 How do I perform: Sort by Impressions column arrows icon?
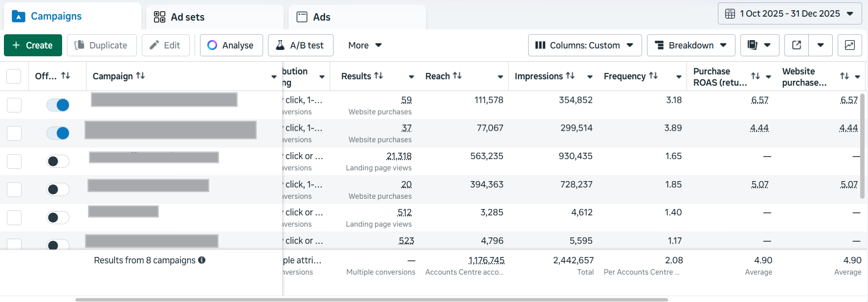[x=570, y=76]
